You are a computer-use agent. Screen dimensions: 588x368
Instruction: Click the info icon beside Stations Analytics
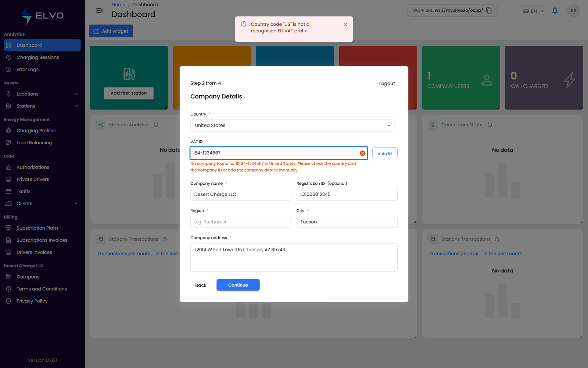point(156,125)
